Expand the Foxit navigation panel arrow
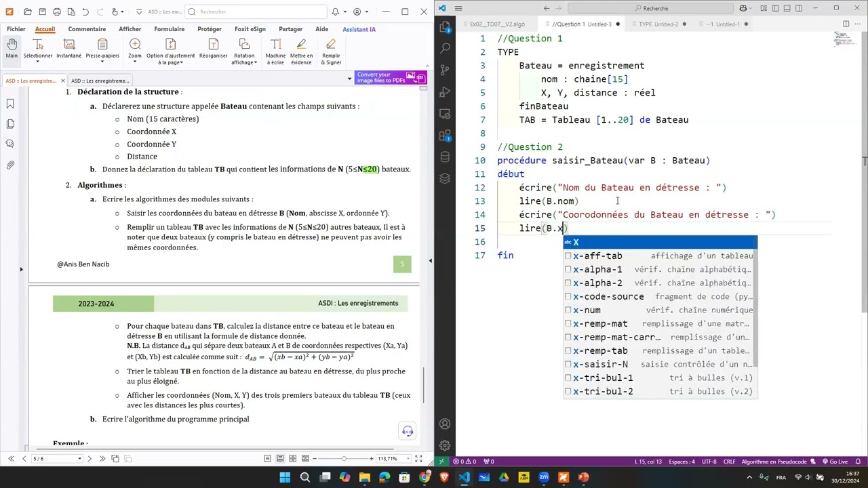 (x=21, y=270)
